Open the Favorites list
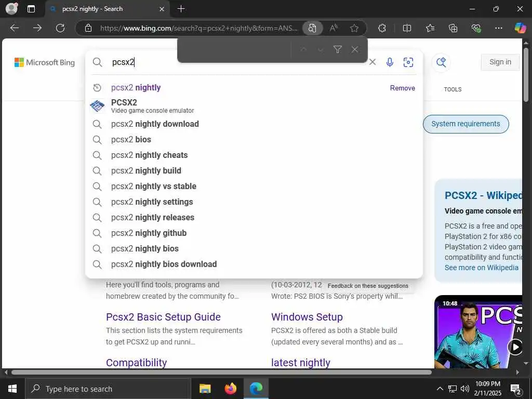 coord(430,28)
